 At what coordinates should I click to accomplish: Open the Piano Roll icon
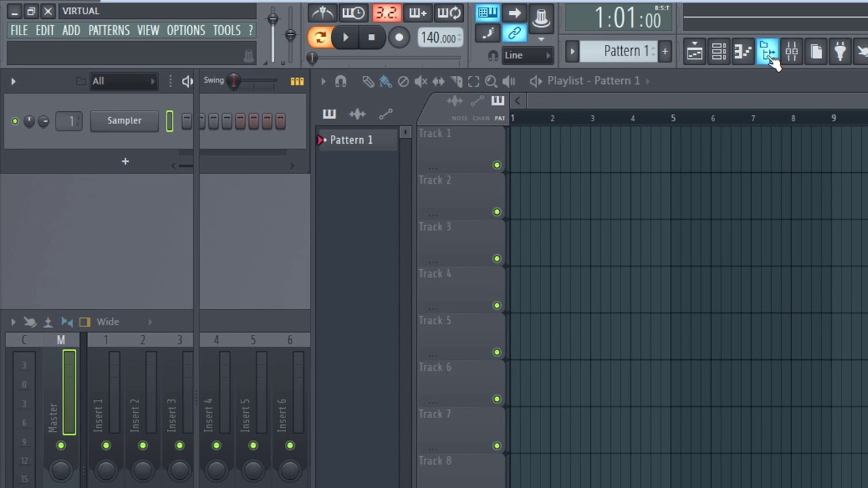click(x=743, y=52)
